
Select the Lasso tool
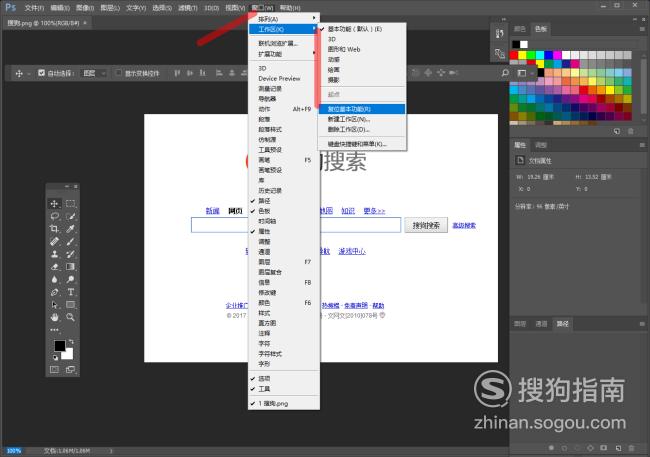(54, 216)
